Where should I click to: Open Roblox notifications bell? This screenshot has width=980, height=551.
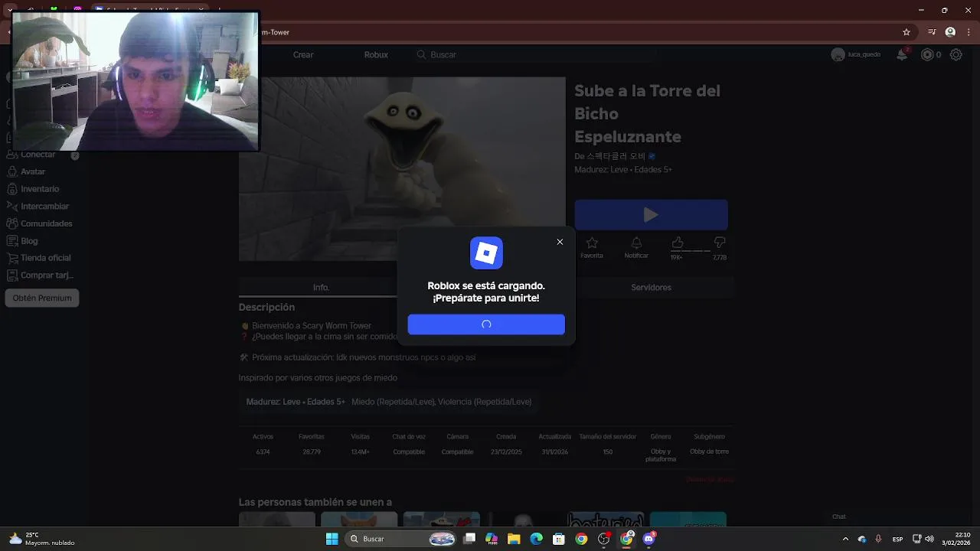(903, 54)
